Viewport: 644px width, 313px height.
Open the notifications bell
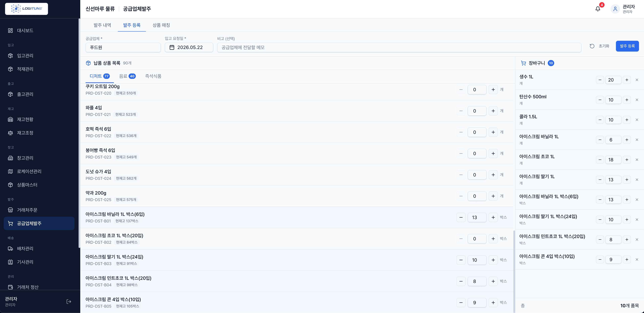pos(598,9)
